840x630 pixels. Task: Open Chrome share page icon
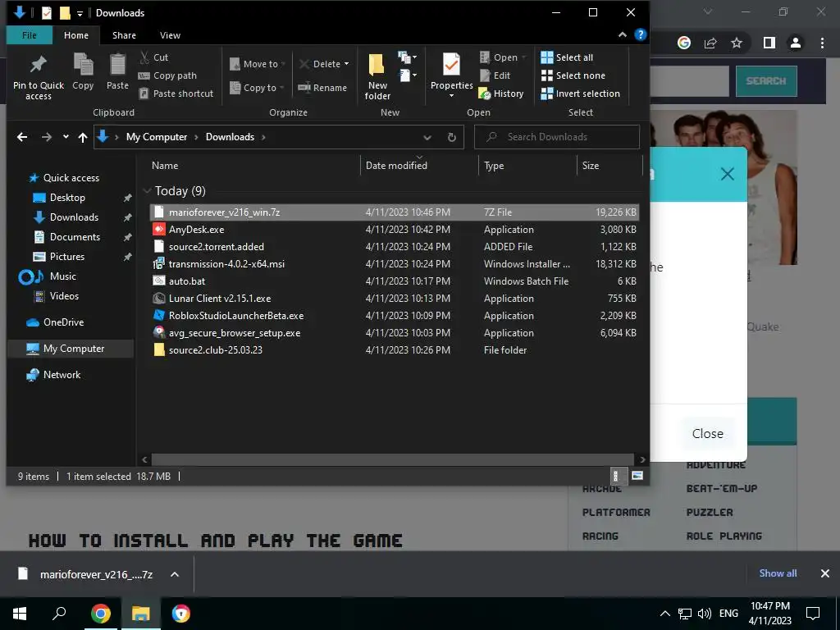click(x=710, y=43)
